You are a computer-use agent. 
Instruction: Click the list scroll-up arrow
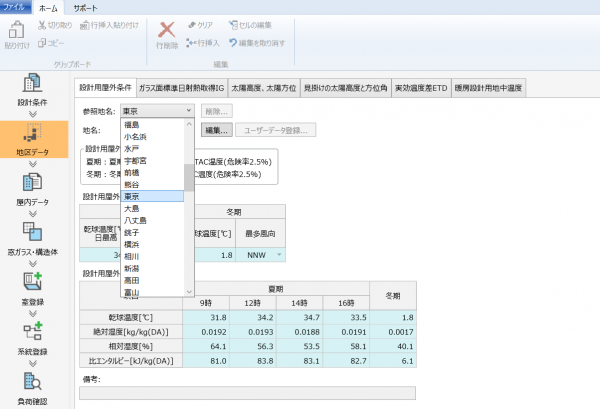(189, 124)
